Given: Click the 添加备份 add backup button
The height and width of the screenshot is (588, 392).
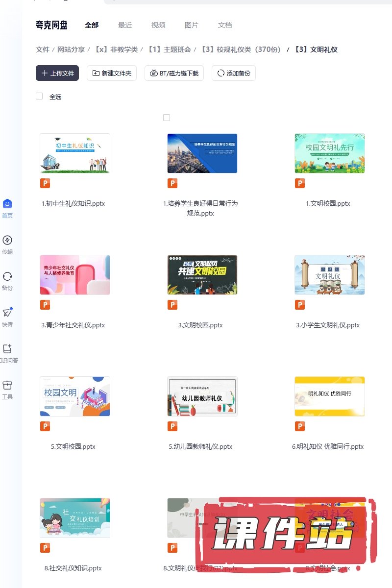Looking at the screenshot, I should [x=234, y=73].
